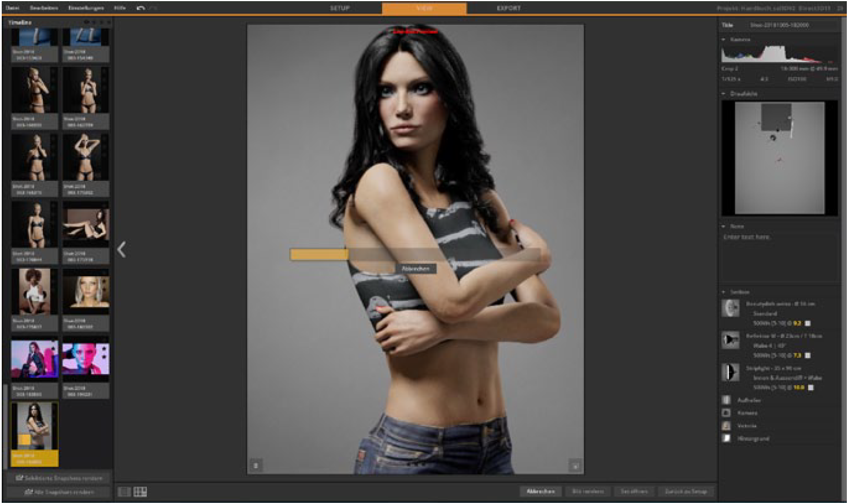Click the undo arrow in top bar

tap(140, 8)
